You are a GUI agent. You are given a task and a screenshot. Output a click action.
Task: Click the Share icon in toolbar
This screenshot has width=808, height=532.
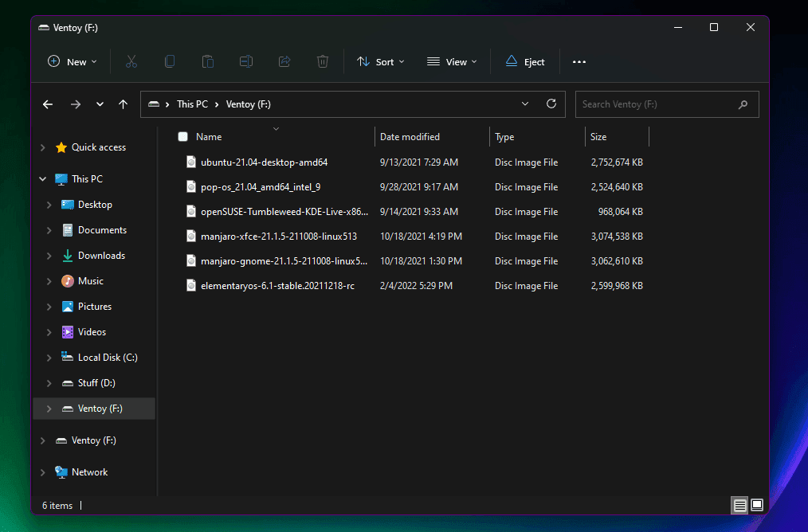click(284, 61)
